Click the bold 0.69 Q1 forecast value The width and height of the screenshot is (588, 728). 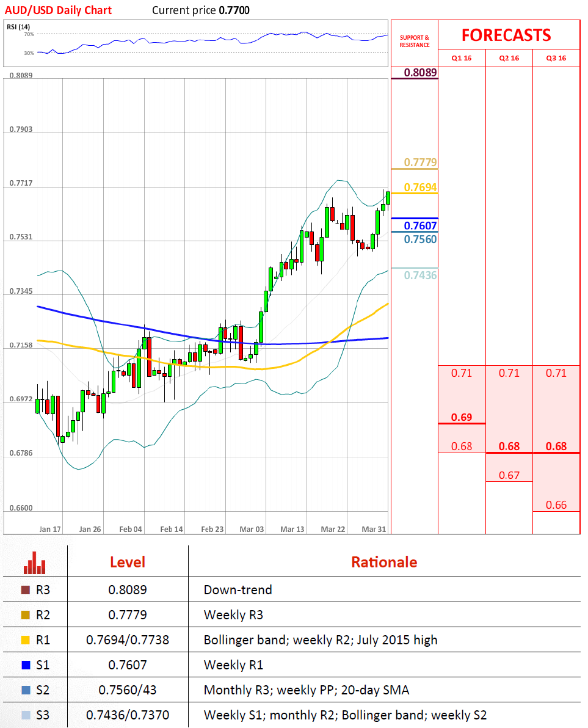coord(462,417)
